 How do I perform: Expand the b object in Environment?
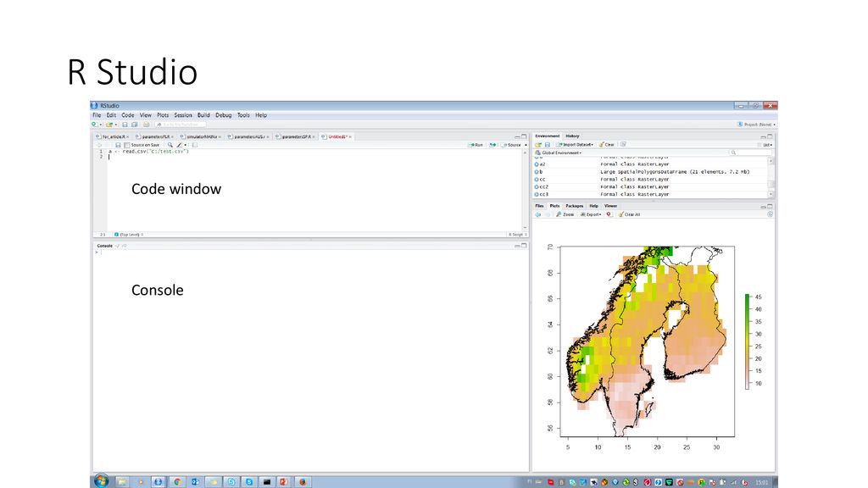click(x=537, y=172)
